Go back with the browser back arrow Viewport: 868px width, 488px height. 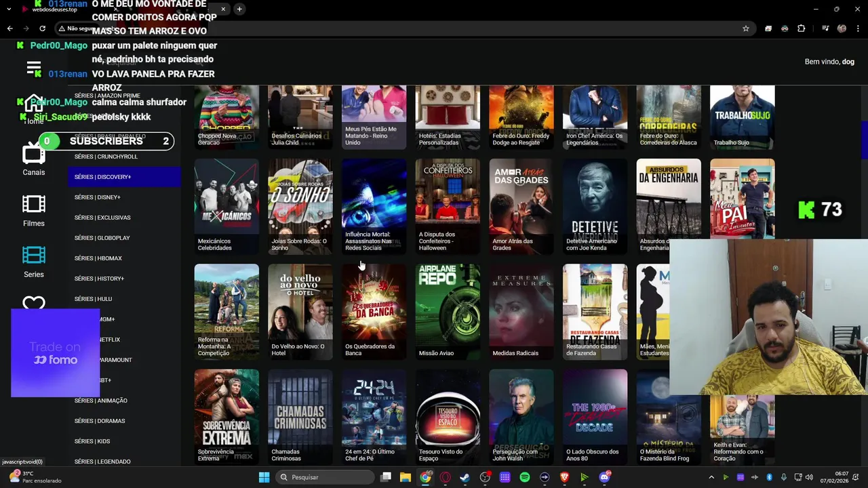tap(9, 28)
